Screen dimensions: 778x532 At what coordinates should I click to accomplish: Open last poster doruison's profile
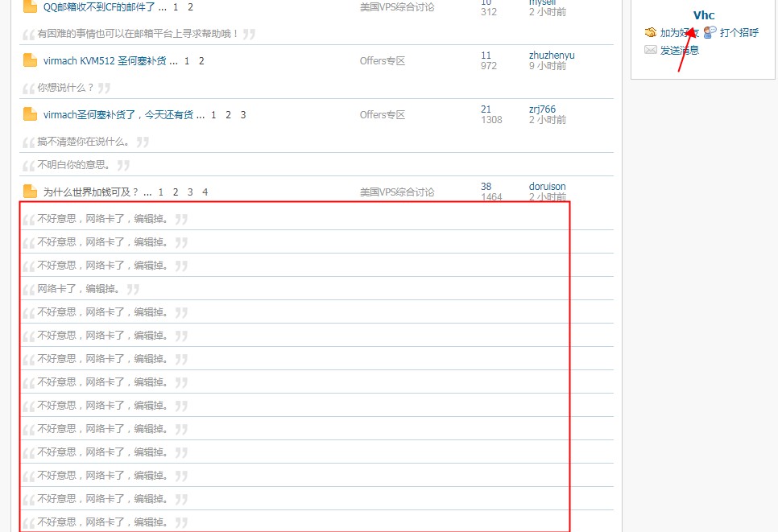[548, 187]
